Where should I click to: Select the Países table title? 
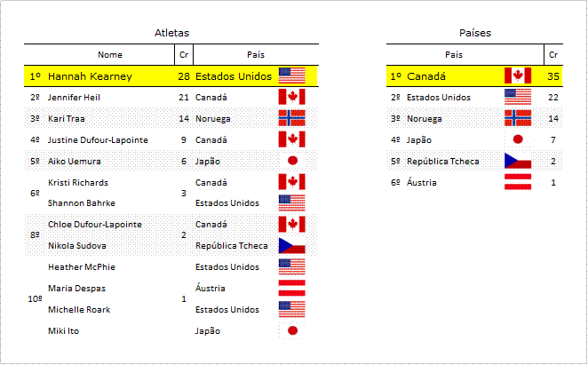475,33
